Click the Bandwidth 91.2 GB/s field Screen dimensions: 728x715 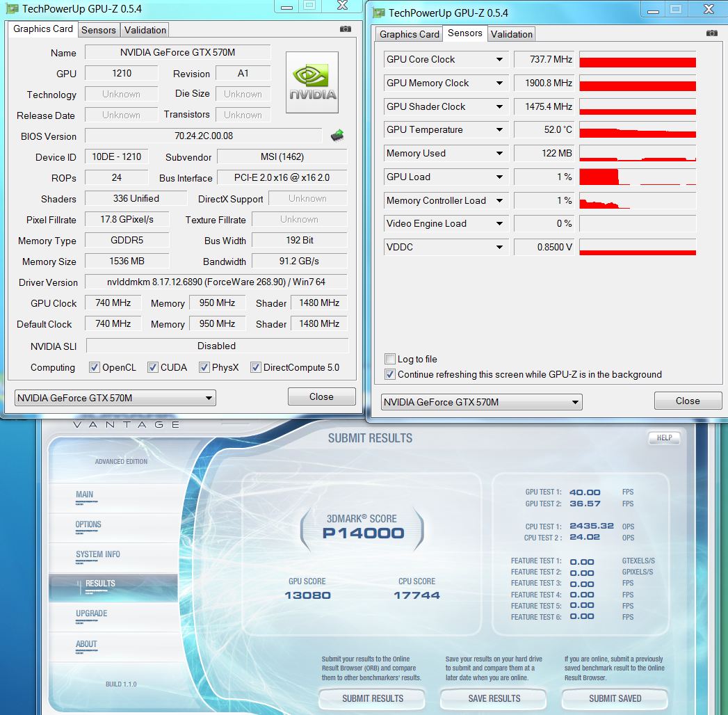point(300,261)
